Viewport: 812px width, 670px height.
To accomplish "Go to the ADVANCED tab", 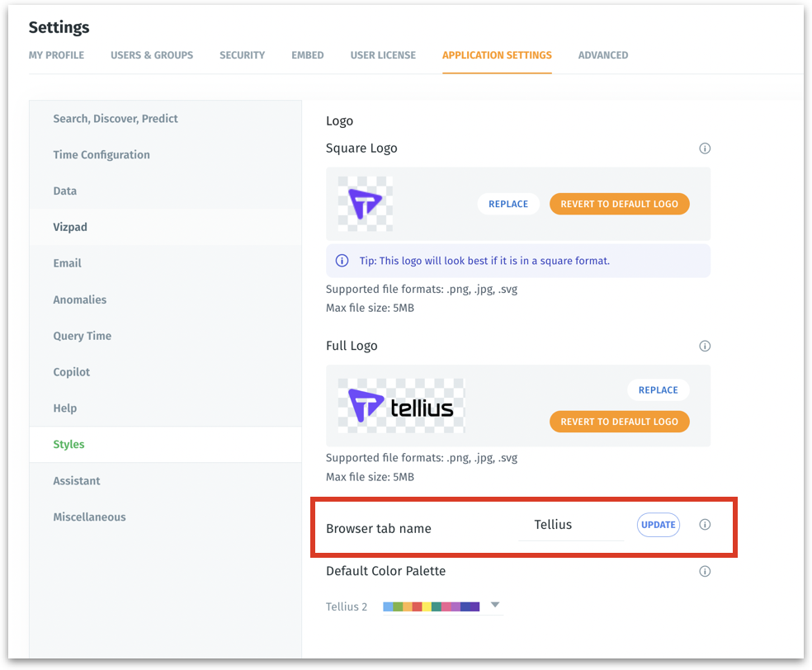I will click(x=602, y=55).
